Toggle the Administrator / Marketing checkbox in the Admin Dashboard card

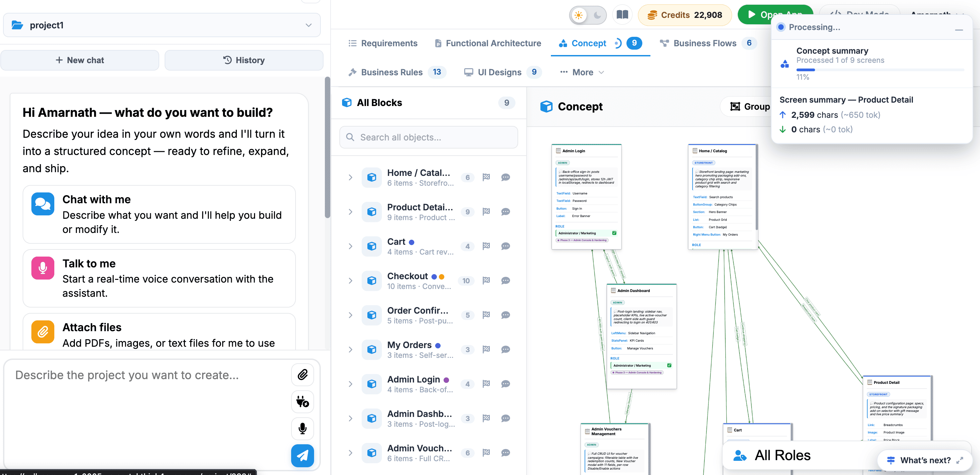669,365
